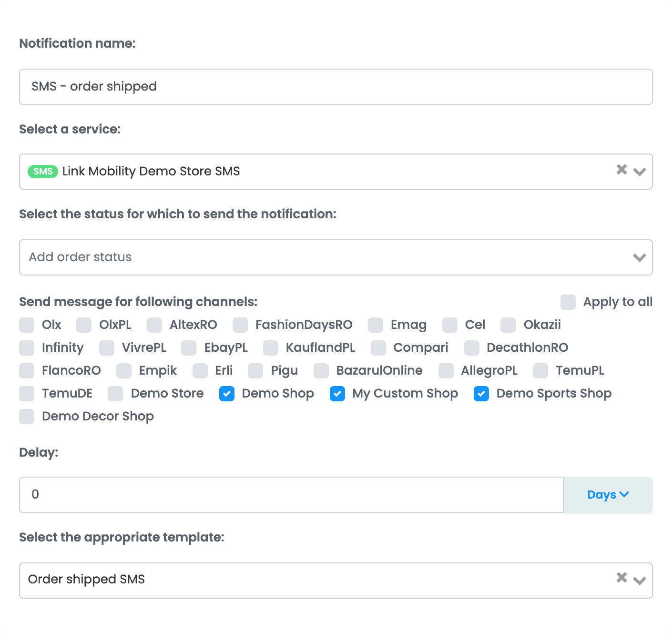The image size is (672, 633).
Task: Tick the BazarulOnline checkbox
Action: pyautogui.click(x=321, y=370)
